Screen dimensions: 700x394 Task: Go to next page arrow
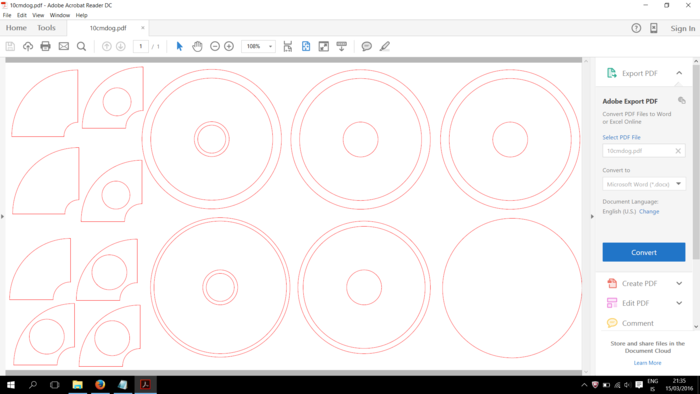121,46
